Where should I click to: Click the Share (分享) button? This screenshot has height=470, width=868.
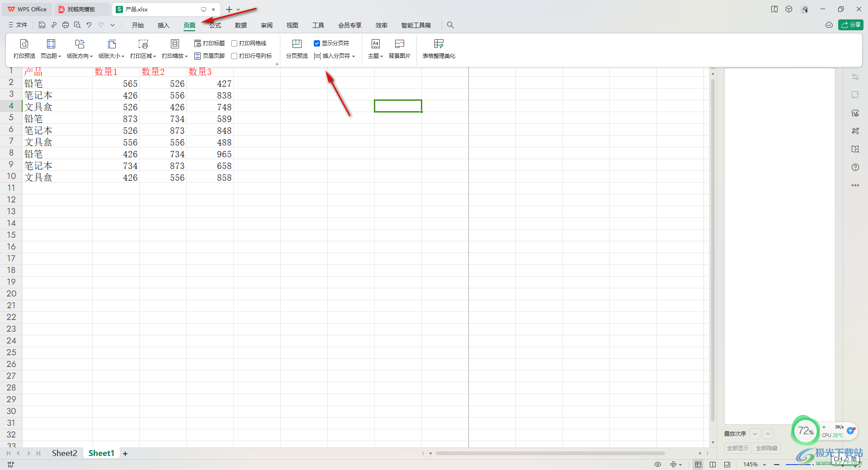(850, 25)
